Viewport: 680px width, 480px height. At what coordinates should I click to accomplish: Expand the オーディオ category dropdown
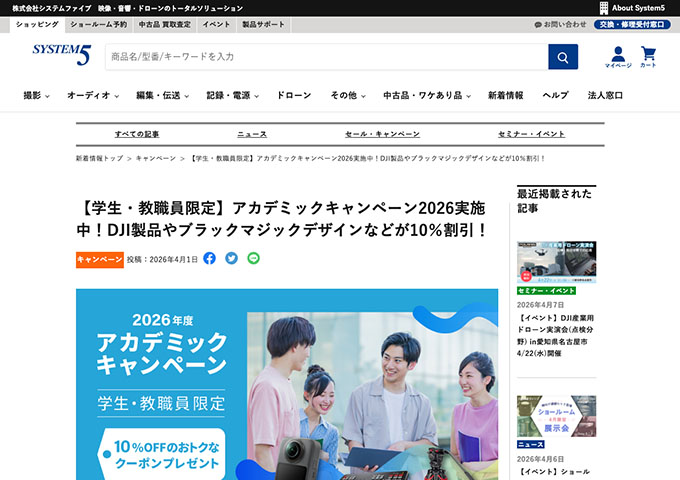[93, 95]
